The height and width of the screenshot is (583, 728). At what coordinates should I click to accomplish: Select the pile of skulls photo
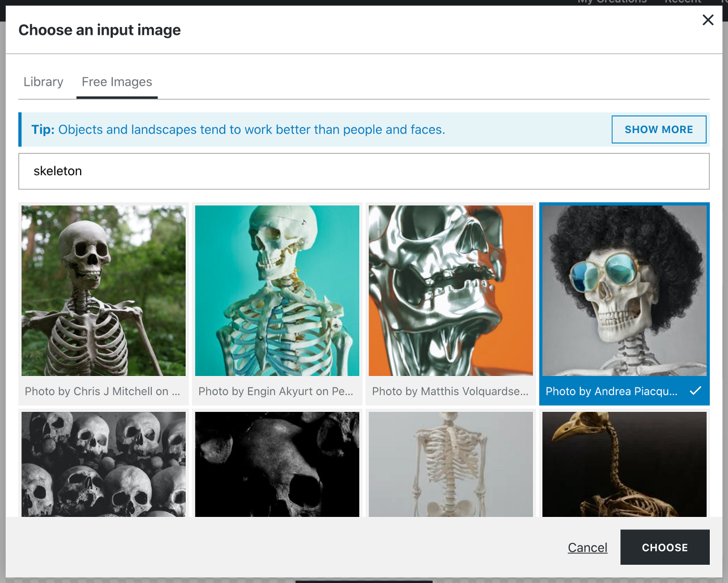[x=103, y=464]
